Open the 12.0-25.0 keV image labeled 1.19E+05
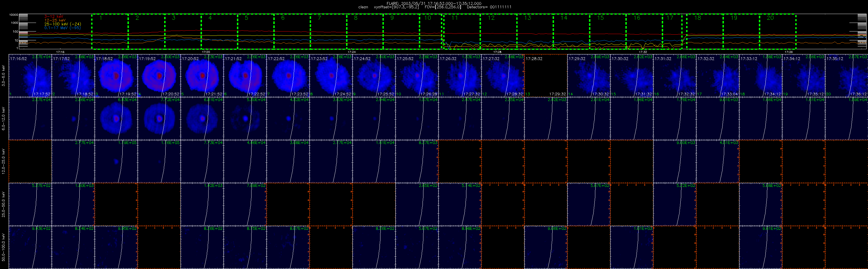Screen dimensions: 868x269 pyautogui.click(x=116, y=162)
